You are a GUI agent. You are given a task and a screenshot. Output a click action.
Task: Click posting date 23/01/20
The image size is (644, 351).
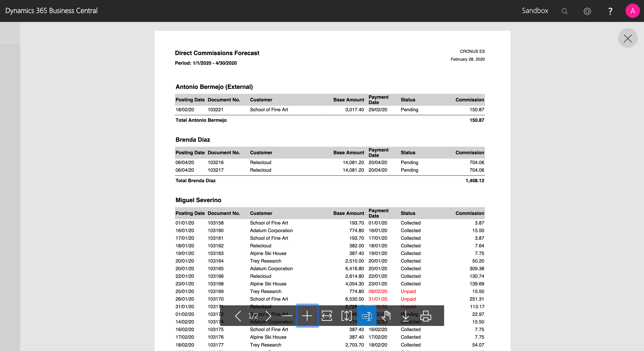point(184,284)
